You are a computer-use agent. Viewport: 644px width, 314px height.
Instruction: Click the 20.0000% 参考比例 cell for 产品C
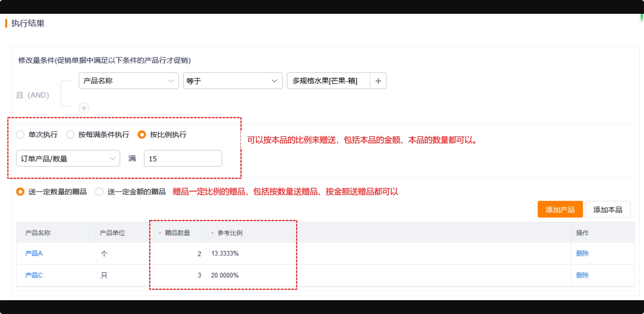225,275
